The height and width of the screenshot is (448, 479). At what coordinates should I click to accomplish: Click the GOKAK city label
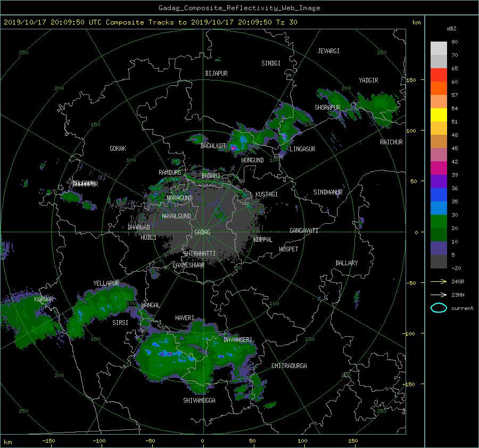pos(118,148)
